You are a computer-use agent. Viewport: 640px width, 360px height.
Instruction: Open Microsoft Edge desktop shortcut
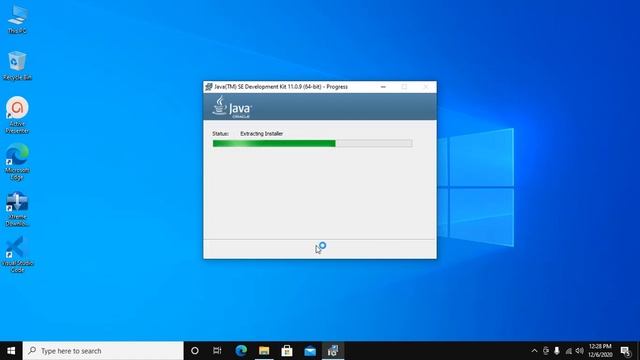tap(17, 161)
